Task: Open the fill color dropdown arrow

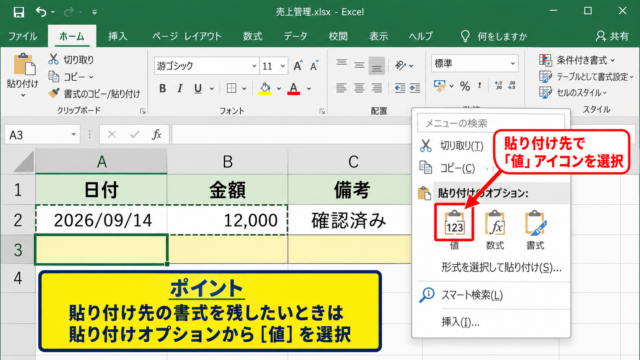Action: click(x=279, y=89)
